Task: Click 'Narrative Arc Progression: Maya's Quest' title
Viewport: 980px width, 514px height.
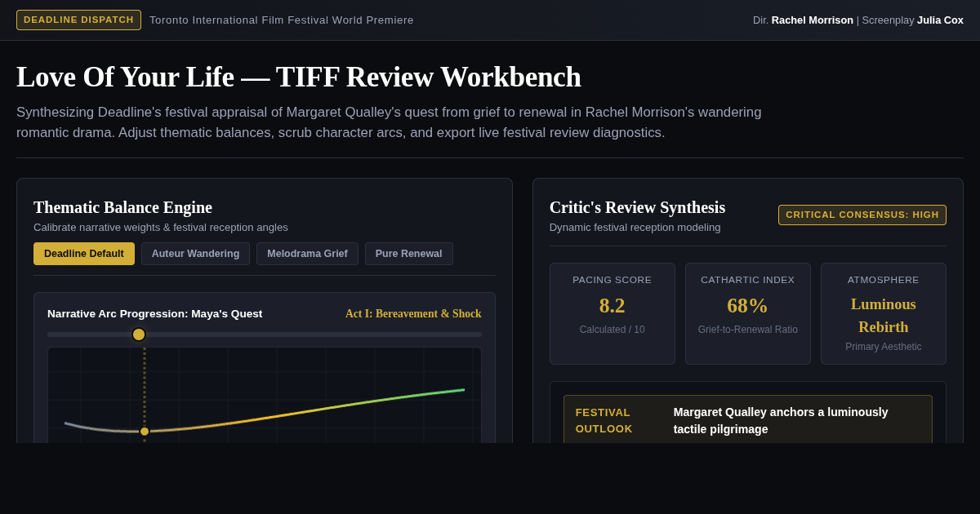Action: 155,314
